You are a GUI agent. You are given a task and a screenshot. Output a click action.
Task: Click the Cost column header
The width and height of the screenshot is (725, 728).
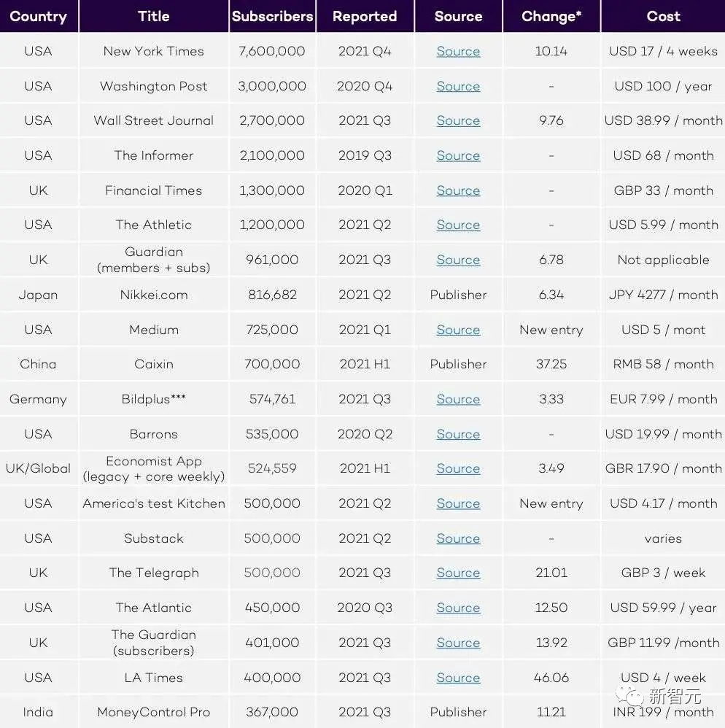click(x=663, y=16)
